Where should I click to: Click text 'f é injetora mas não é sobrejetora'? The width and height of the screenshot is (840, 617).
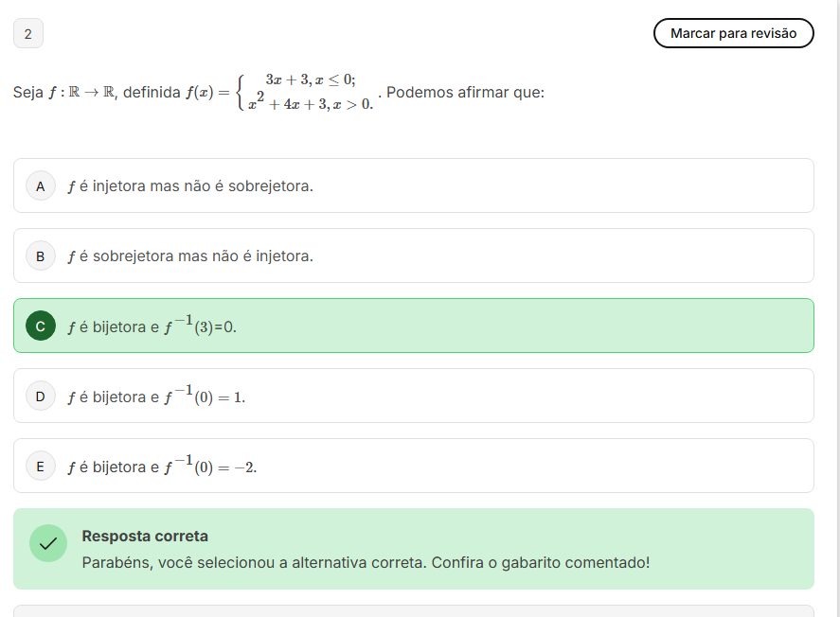click(x=189, y=186)
